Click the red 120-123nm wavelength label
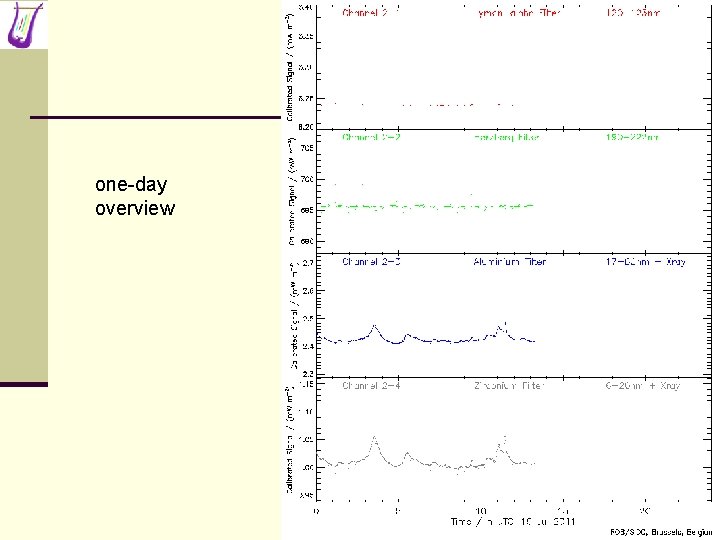Image resolution: width=720 pixels, height=540 pixels. pos(633,13)
